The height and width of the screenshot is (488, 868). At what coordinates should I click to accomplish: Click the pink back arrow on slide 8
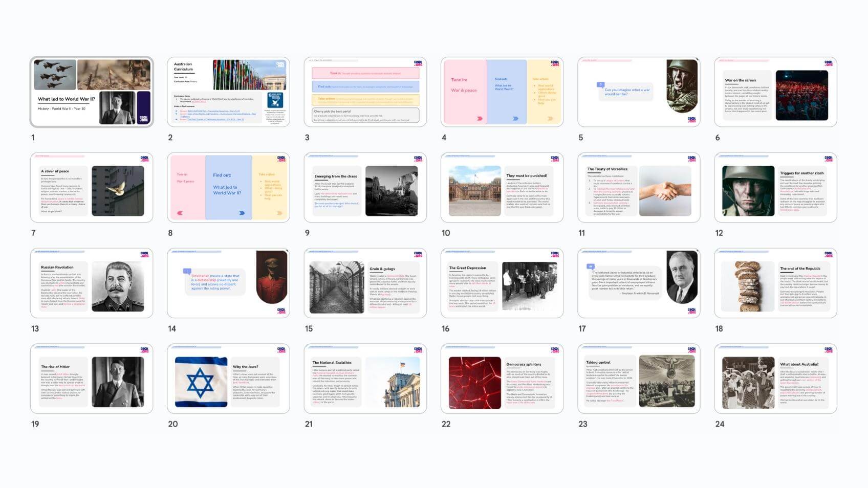pyautogui.click(x=180, y=213)
